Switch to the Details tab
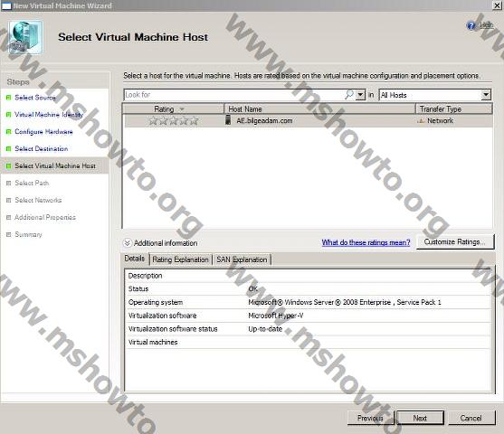The image size is (504, 434). point(135,259)
